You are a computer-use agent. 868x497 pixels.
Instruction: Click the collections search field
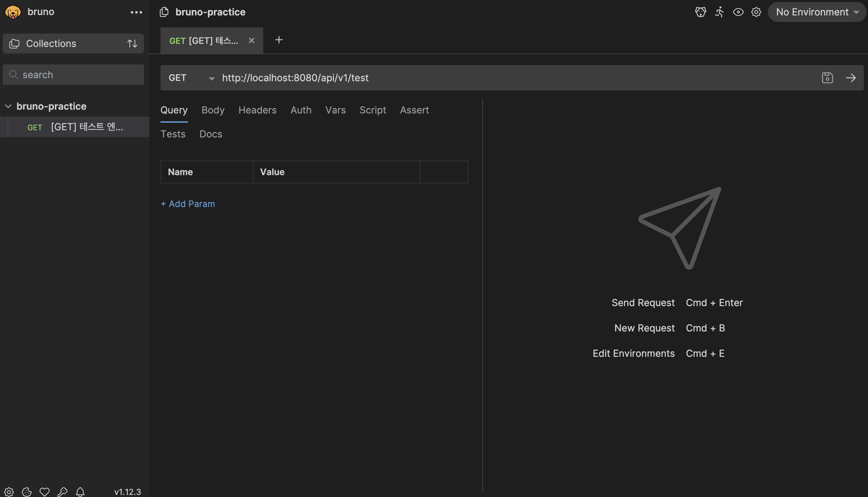point(73,75)
